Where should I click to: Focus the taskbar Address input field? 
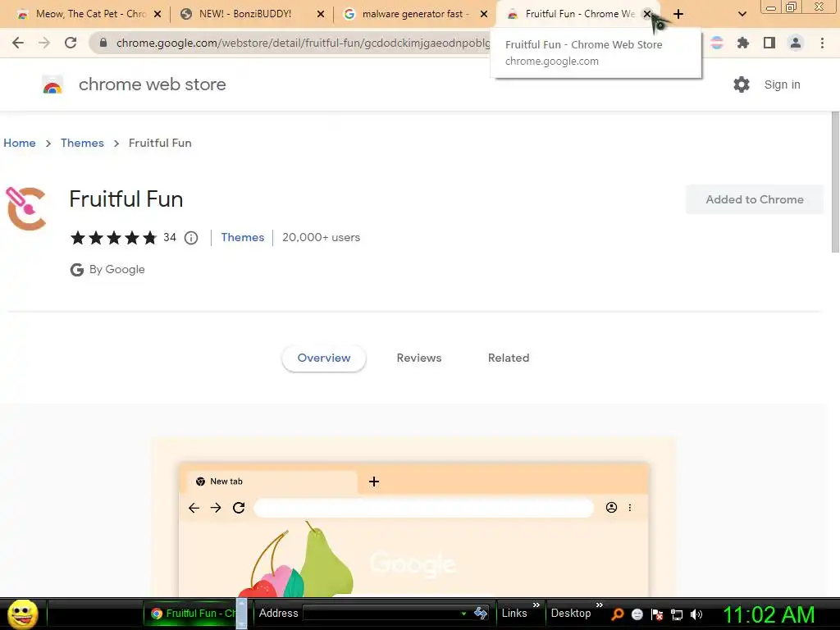[x=383, y=614]
